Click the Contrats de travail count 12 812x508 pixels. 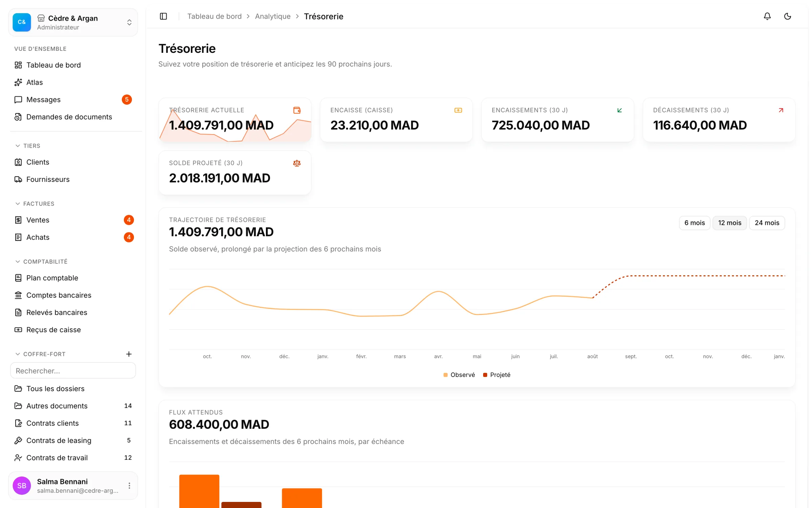point(128,458)
